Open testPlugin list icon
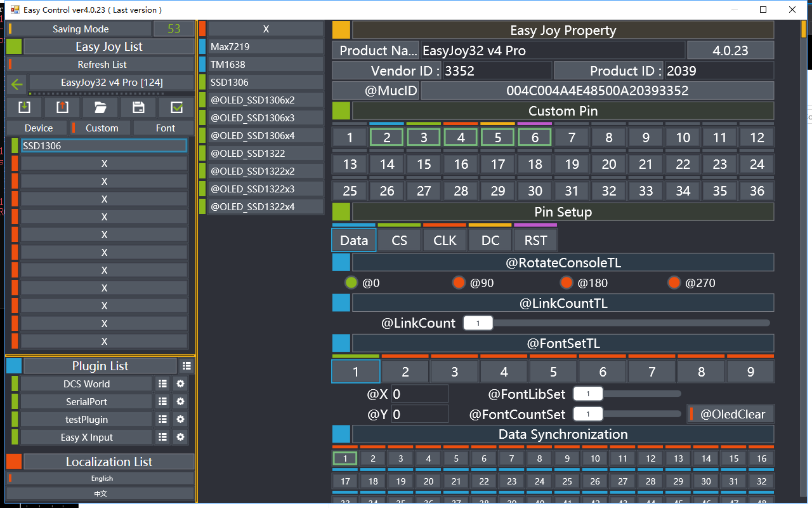The width and height of the screenshot is (812, 508). tap(162, 419)
